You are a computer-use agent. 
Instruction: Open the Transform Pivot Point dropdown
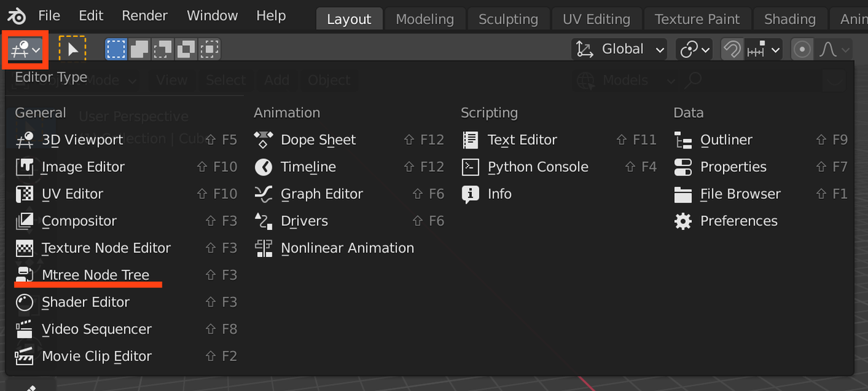(x=695, y=50)
